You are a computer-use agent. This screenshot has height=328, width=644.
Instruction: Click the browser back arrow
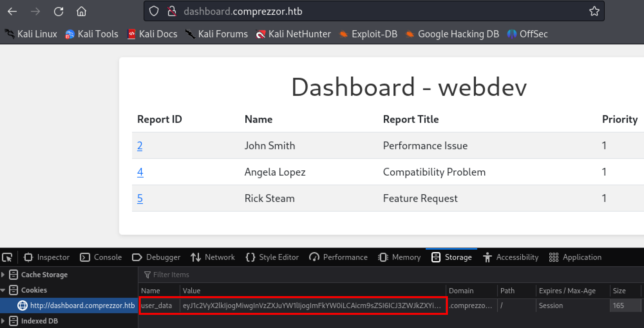[x=12, y=12]
